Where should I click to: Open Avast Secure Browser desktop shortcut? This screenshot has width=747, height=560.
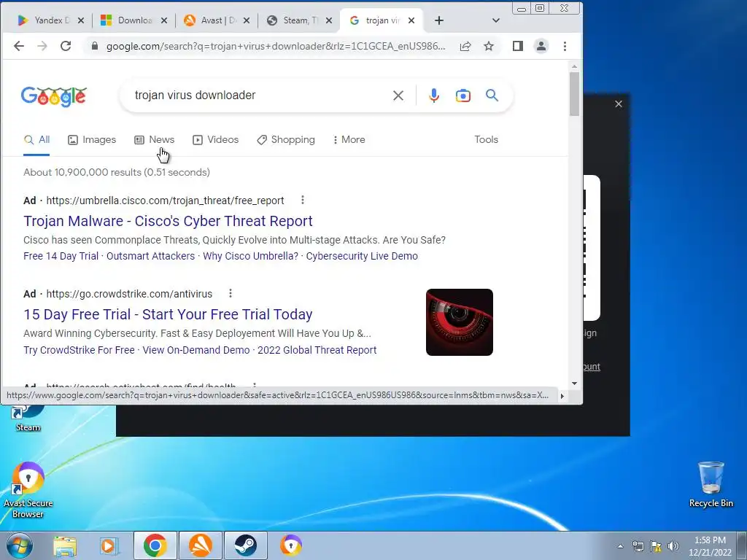click(28, 491)
